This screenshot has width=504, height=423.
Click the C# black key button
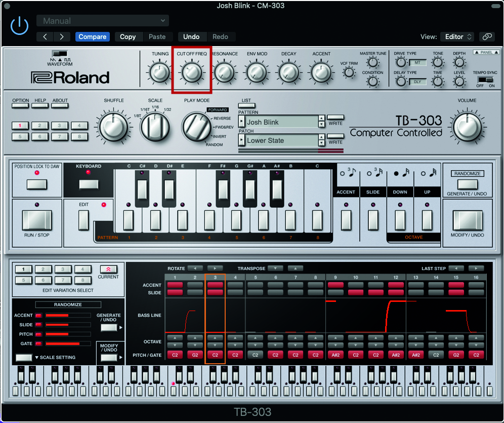142,190
